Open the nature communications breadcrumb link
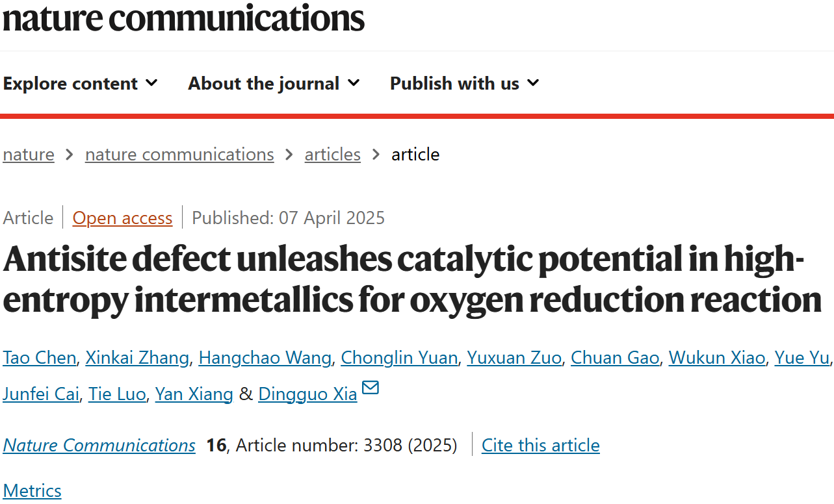 click(x=179, y=155)
